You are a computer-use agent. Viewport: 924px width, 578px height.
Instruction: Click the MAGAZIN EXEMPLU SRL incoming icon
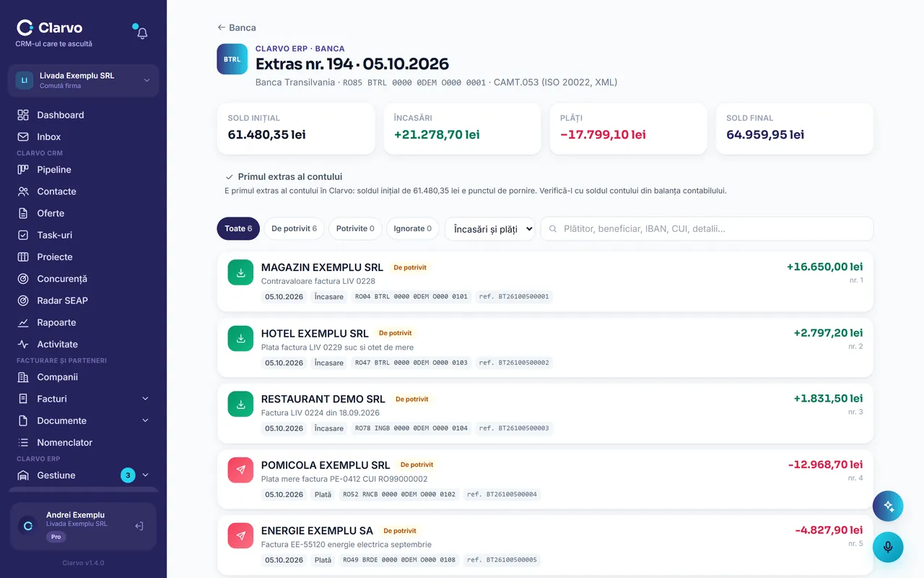pos(241,272)
